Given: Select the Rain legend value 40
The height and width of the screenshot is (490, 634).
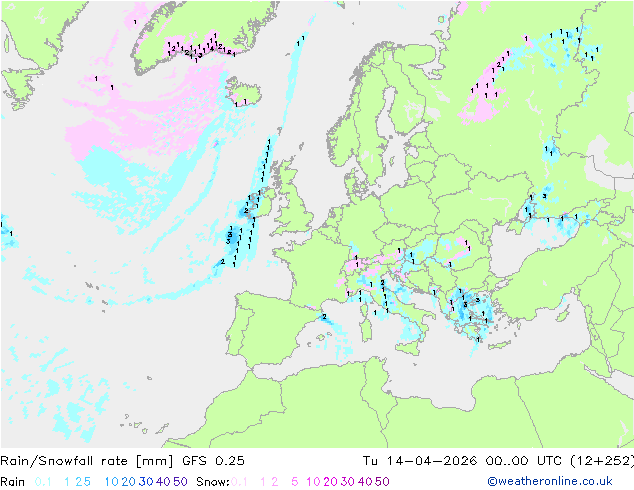Looking at the screenshot, I should point(163,482).
